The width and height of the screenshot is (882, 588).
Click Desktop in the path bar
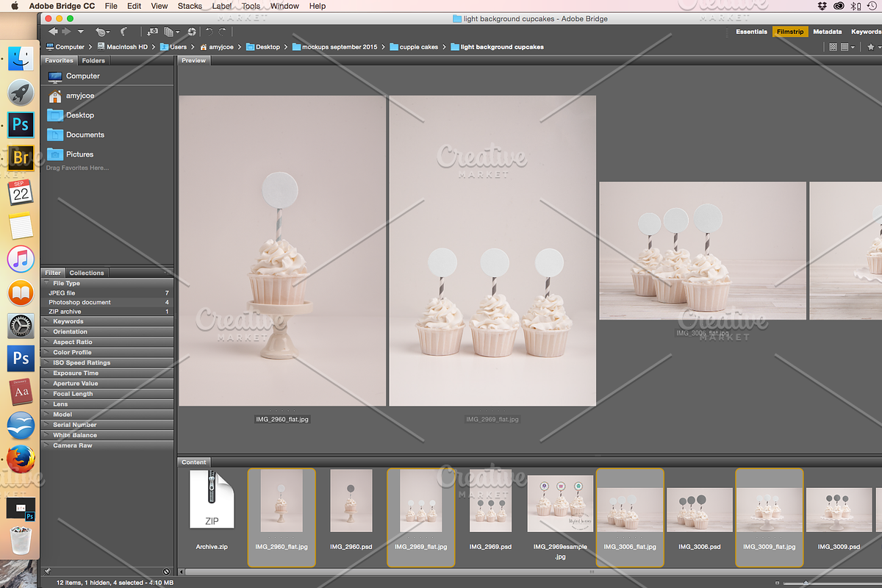tap(263, 47)
